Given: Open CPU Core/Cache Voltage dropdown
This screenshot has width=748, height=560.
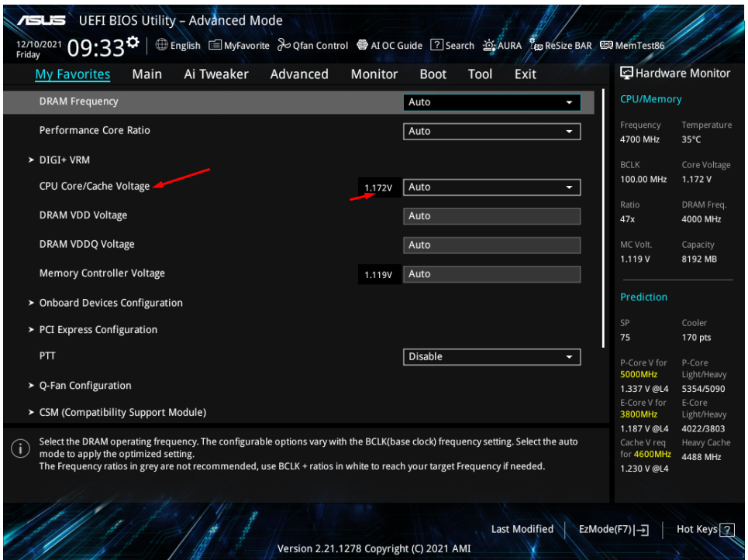Looking at the screenshot, I should pos(492,187).
